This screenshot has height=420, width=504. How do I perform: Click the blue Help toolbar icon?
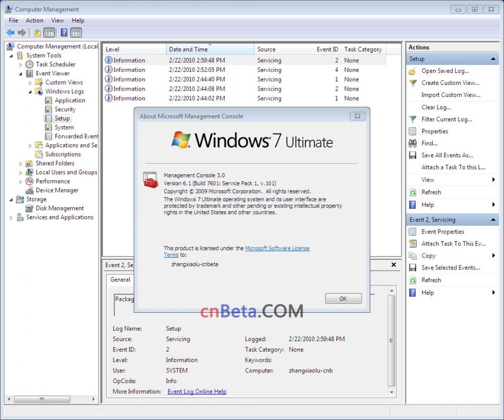click(x=64, y=32)
